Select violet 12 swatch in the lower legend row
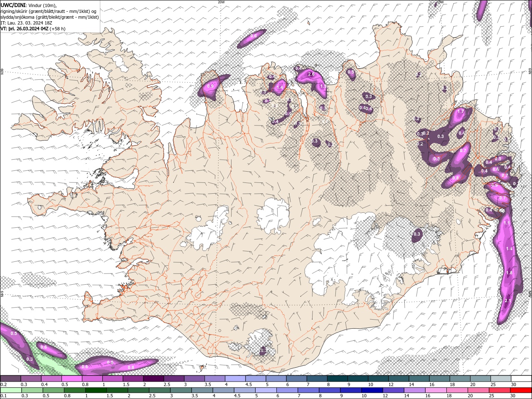 [x=392, y=390]
